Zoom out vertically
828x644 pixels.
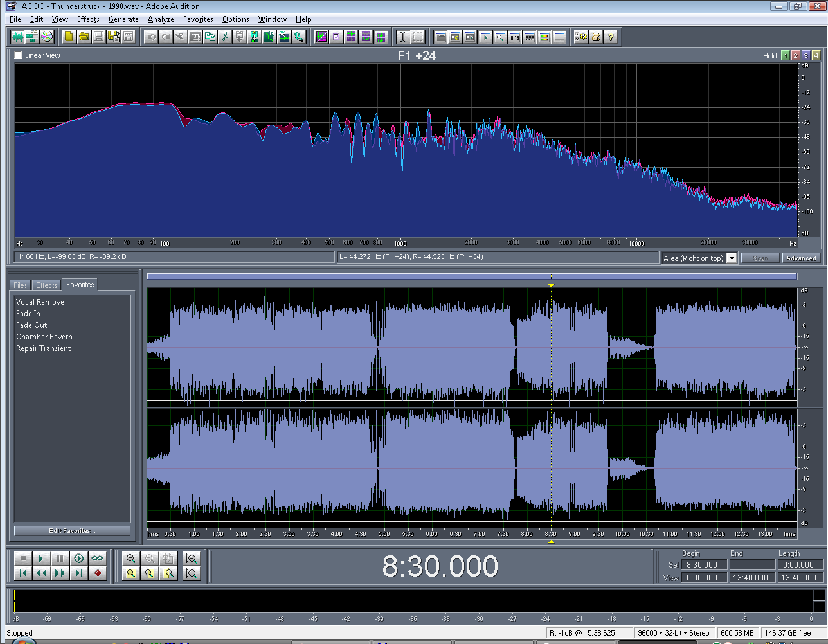pos(191,573)
